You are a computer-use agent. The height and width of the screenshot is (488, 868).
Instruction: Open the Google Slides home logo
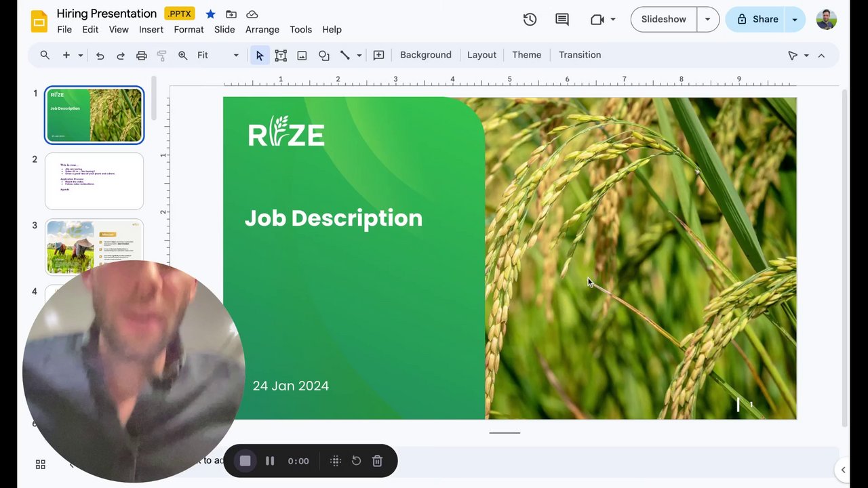(39, 21)
